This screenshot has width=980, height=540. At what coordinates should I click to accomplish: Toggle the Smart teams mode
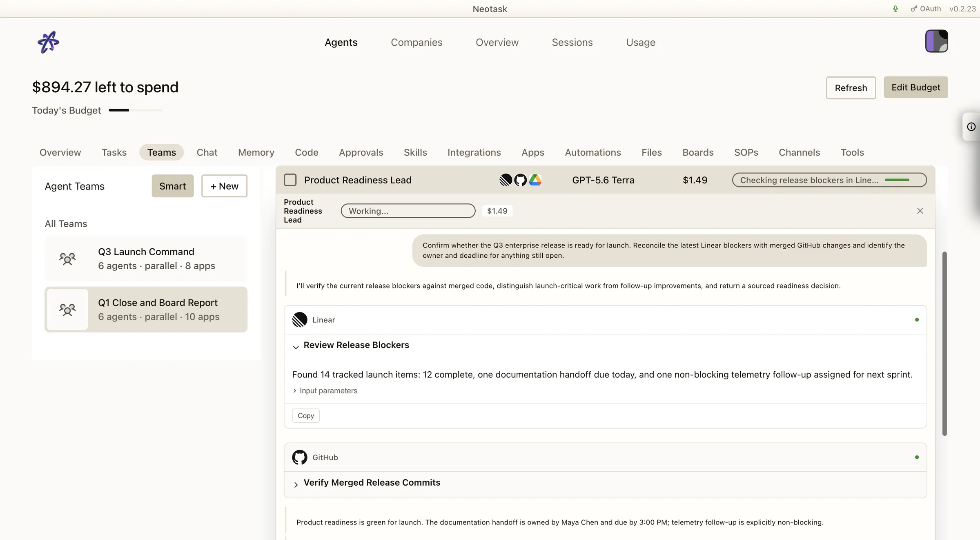coord(172,186)
